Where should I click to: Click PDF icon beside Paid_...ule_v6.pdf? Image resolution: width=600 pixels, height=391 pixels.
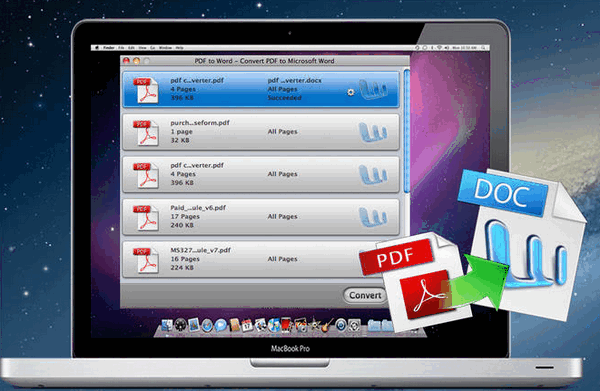click(146, 218)
